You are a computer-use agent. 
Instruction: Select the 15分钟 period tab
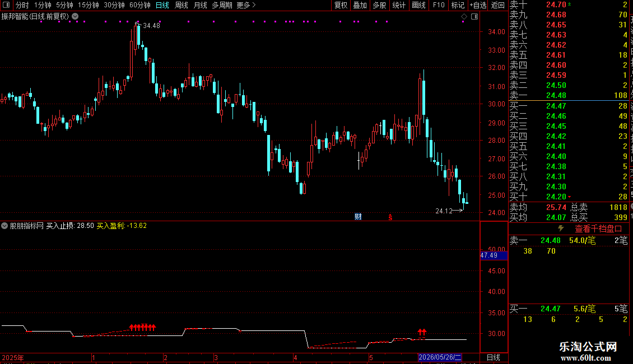tap(88, 5)
